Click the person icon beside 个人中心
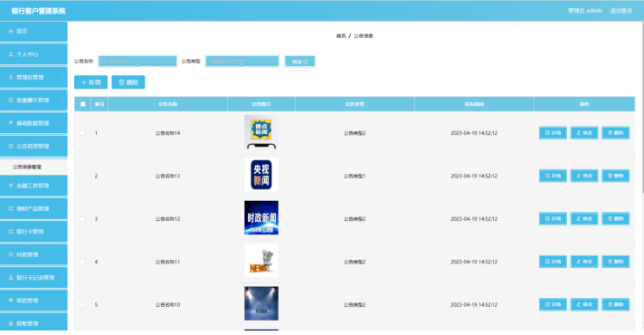Image resolution: width=644 pixels, height=335 pixels. coord(11,54)
